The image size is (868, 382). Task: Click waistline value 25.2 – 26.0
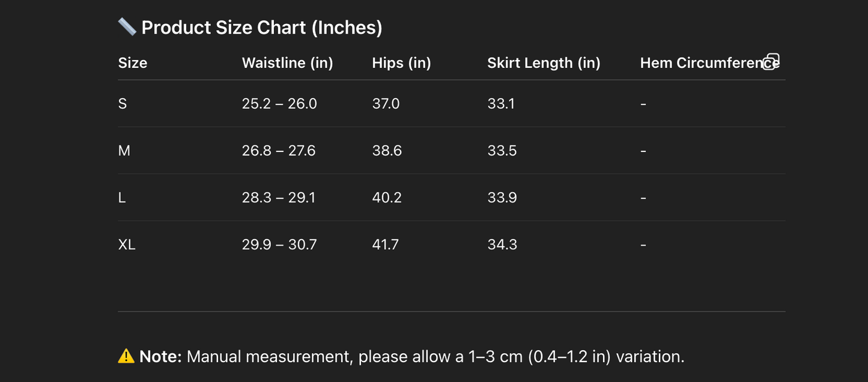pyautogui.click(x=279, y=104)
